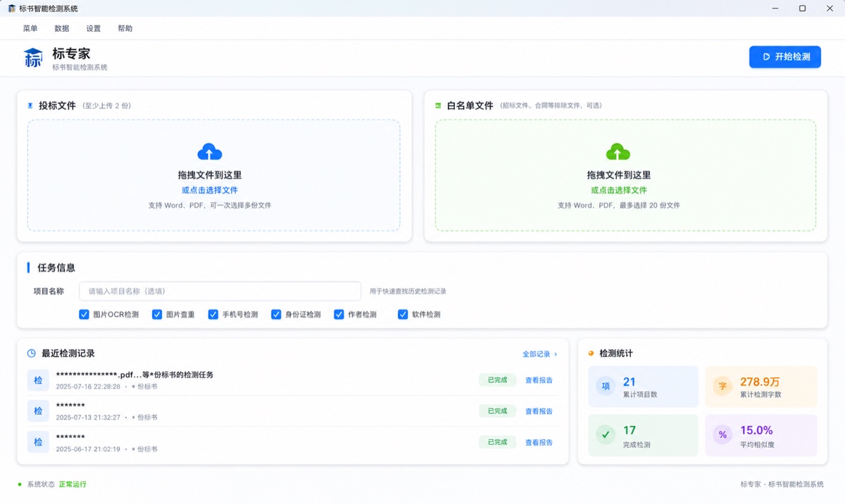845x504 pixels.
Task: Click the app icon in the title bar
Action: tap(12, 8)
